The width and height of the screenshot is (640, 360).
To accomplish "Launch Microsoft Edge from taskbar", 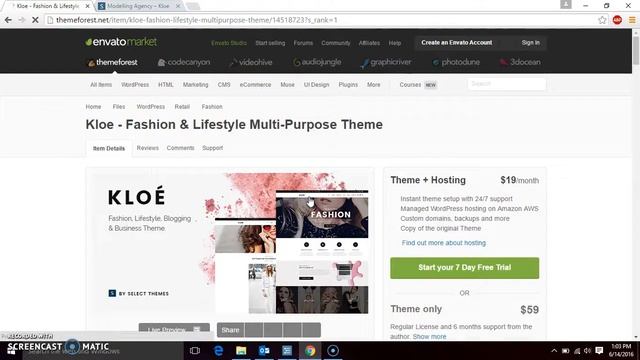I will (218, 351).
